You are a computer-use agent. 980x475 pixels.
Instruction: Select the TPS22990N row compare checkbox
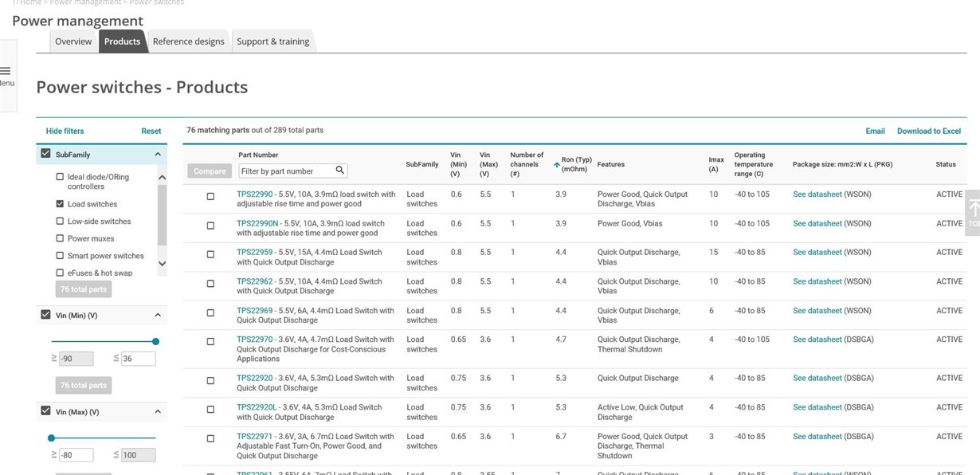pos(210,226)
